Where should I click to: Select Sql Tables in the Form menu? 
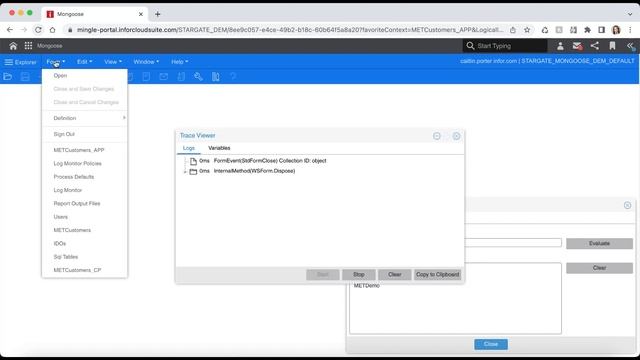click(66, 257)
